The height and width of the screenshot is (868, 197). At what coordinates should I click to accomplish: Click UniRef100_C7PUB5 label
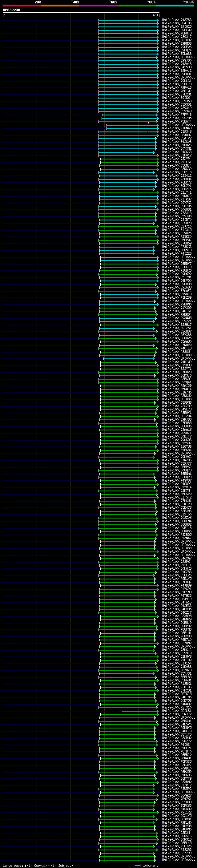[x=177, y=423]
